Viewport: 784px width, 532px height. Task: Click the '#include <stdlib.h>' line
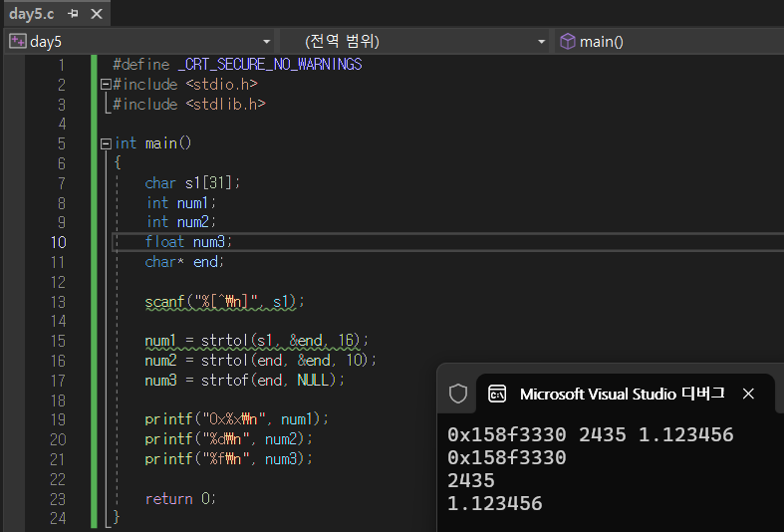(x=189, y=104)
